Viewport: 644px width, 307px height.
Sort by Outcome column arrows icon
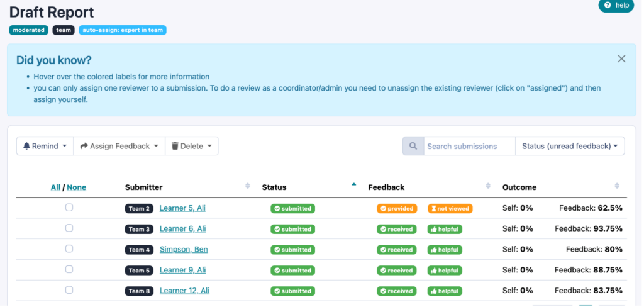[616, 186]
